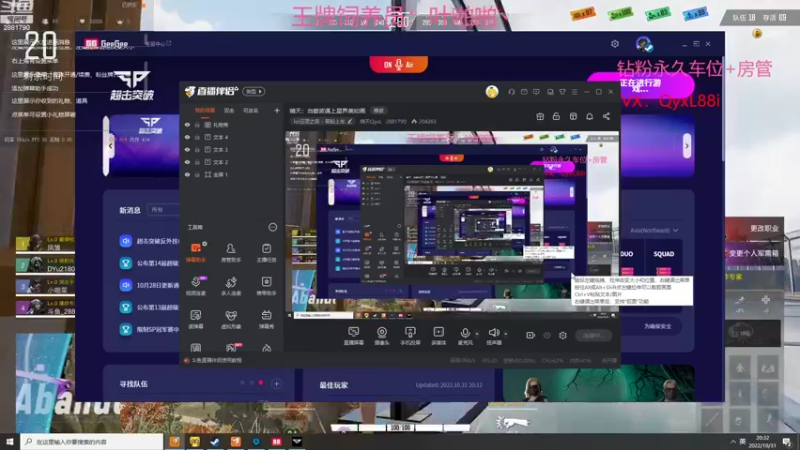Add a 手机投屏 phone-cast source
Image resolution: width=800 pixels, height=450 pixels.
click(x=410, y=336)
